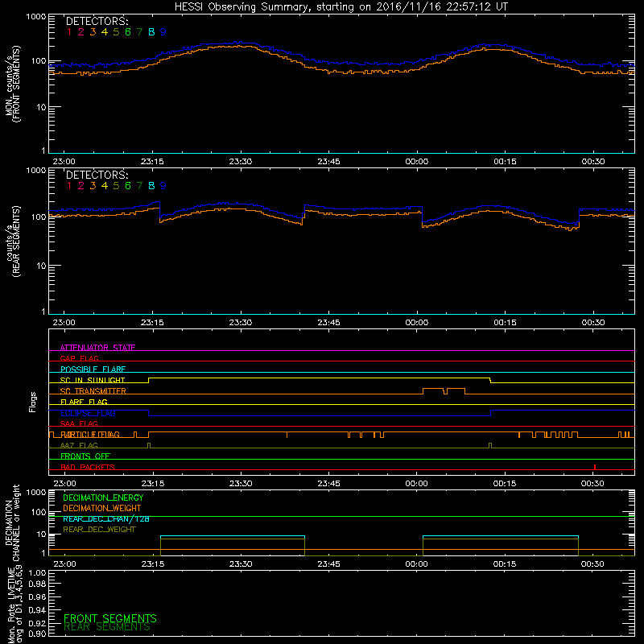
Task: Click the 1000 y-axis label of decimation plot
Action: click(36, 492)
